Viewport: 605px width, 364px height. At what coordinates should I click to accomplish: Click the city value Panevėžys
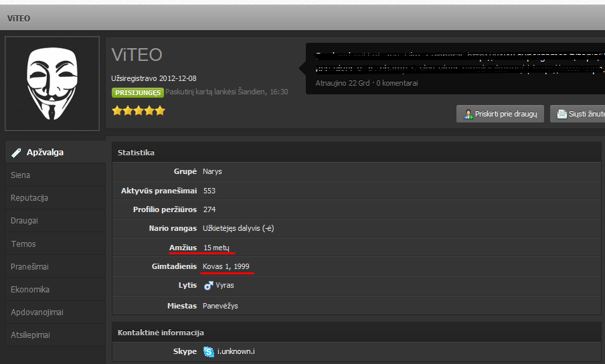coord(220,306)
